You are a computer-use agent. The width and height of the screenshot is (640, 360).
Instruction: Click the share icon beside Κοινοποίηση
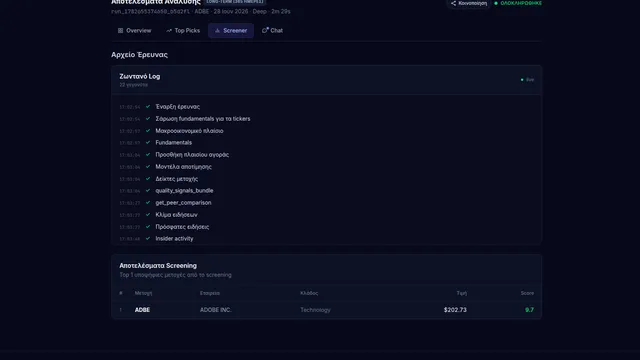[x=453, y=3]
